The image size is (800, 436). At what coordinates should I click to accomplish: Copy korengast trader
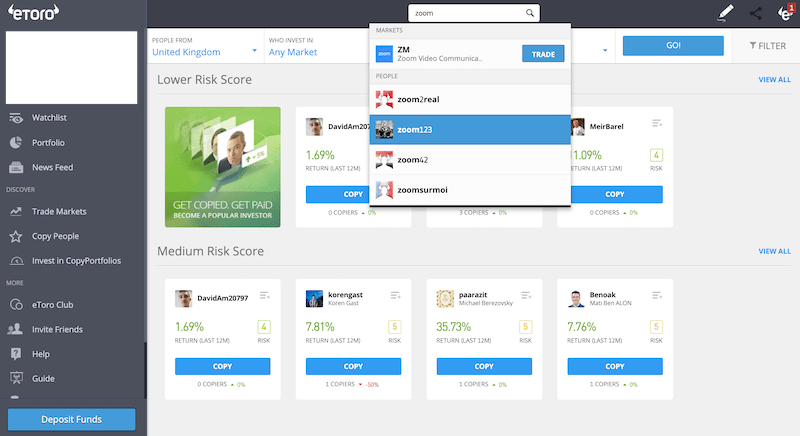[353, 366]
